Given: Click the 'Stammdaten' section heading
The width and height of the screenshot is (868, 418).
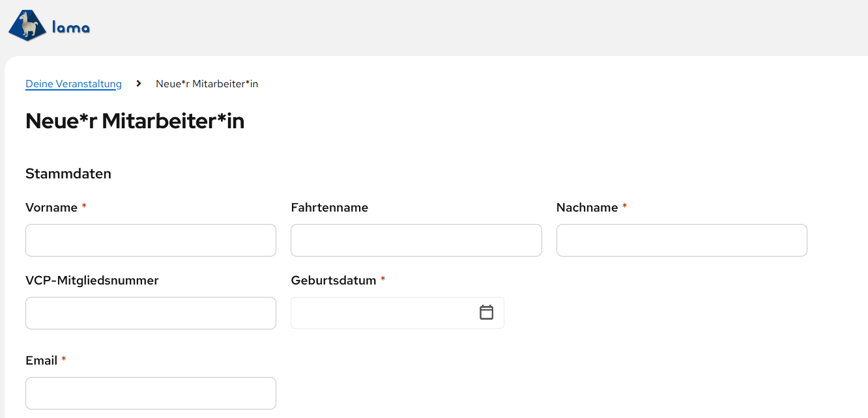Looking at the screenshot, I should pos(68,173).
